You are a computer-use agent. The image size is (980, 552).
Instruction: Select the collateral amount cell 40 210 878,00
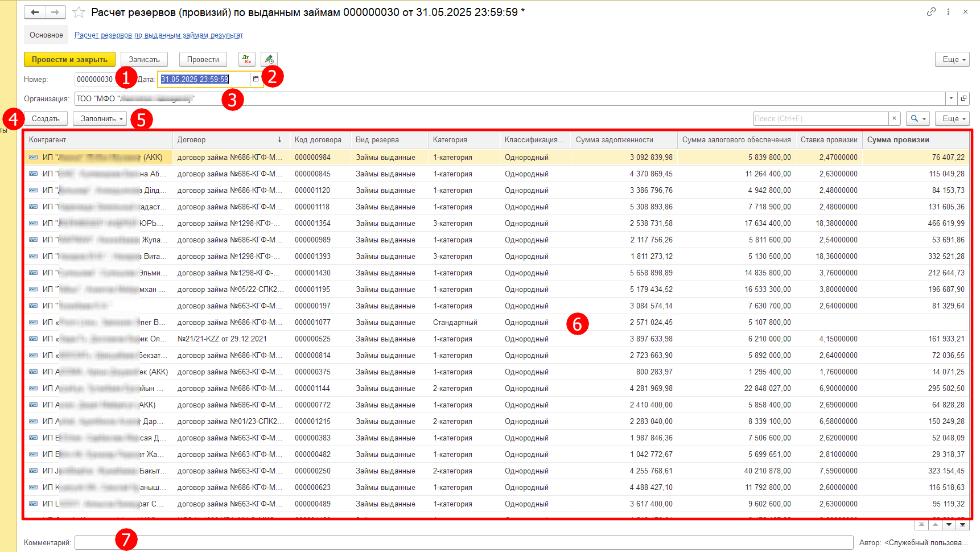736,471
